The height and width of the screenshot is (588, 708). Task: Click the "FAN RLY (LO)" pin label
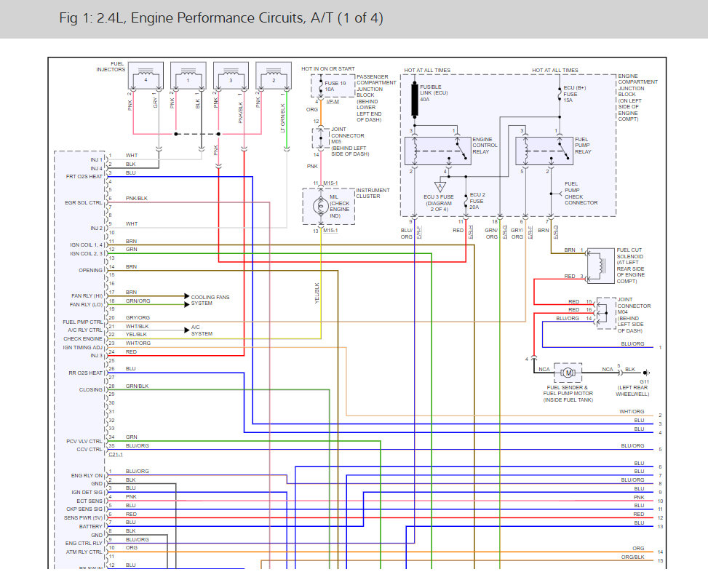(x=86, y=304)
